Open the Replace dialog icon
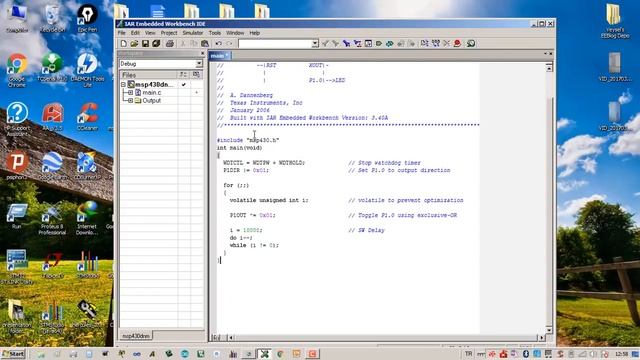The width and height of the screenshot is (640, 360). click(357, 43)
